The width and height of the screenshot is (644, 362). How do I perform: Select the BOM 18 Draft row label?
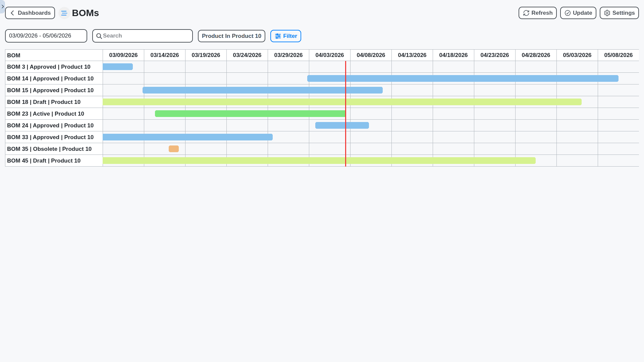pos(44,102)
